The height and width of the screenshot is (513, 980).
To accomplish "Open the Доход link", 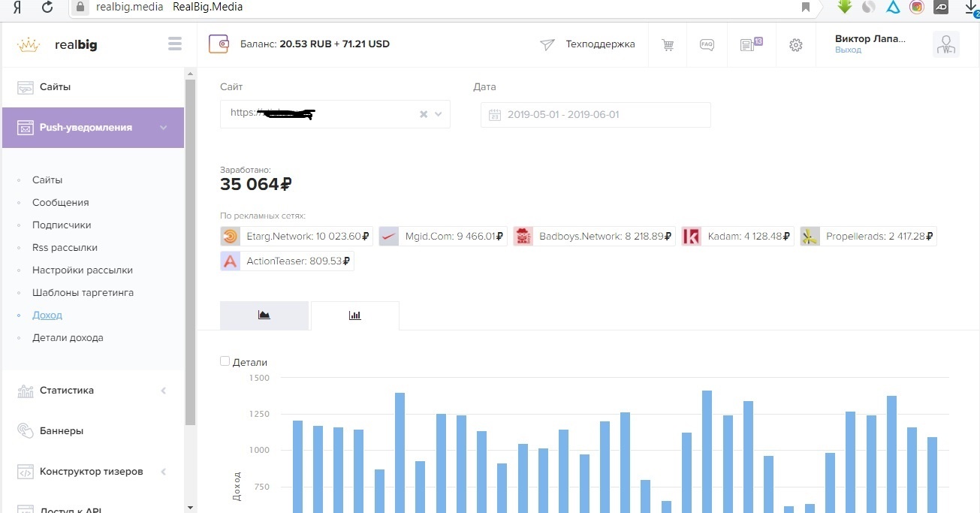I will (x=47, y=315).
